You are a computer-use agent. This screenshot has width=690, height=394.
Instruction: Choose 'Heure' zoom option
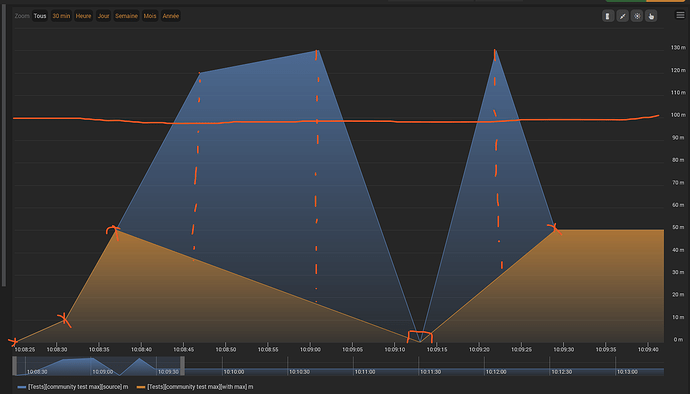coord(83,16)
